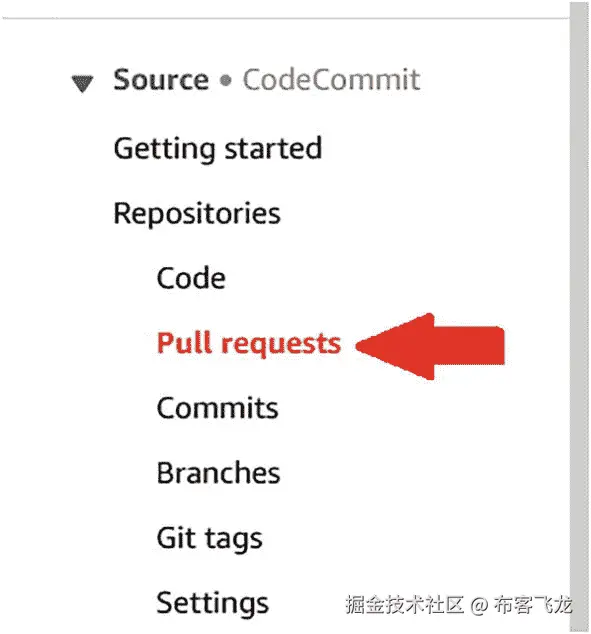Click the gray vertical scrollbar track
This screenshot has width=591, height=634.
pos(579,317)
